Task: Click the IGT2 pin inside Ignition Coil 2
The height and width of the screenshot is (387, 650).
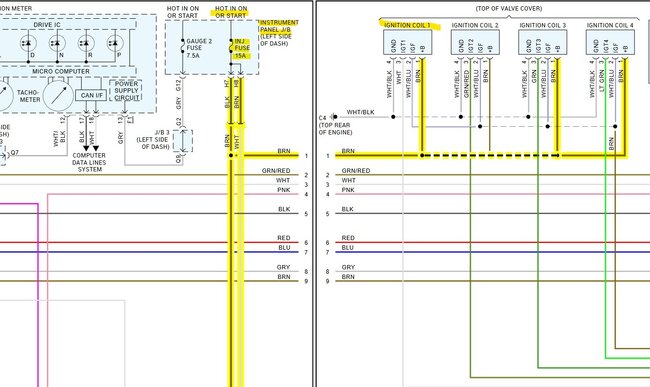Action: point(471,45)
